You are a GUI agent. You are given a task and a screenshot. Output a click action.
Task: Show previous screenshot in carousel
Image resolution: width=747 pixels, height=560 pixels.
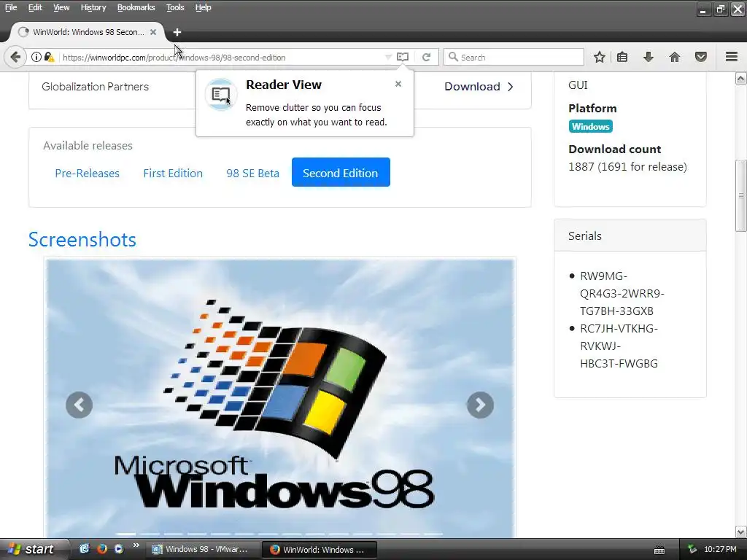(79, 405)
